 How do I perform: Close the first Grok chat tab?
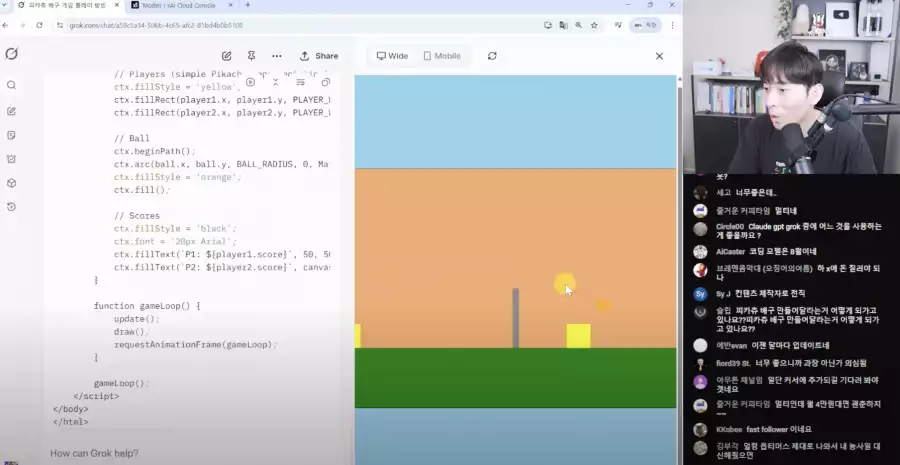tap(117, 5)
